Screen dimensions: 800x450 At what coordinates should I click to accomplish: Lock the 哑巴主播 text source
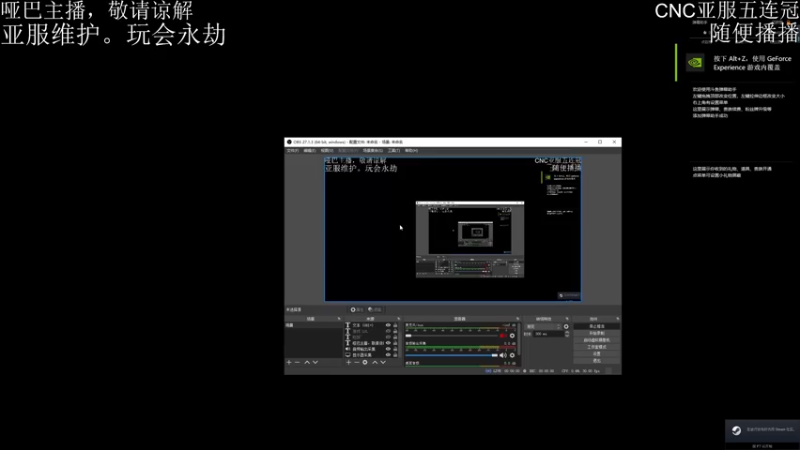click(x=395, y=343)
